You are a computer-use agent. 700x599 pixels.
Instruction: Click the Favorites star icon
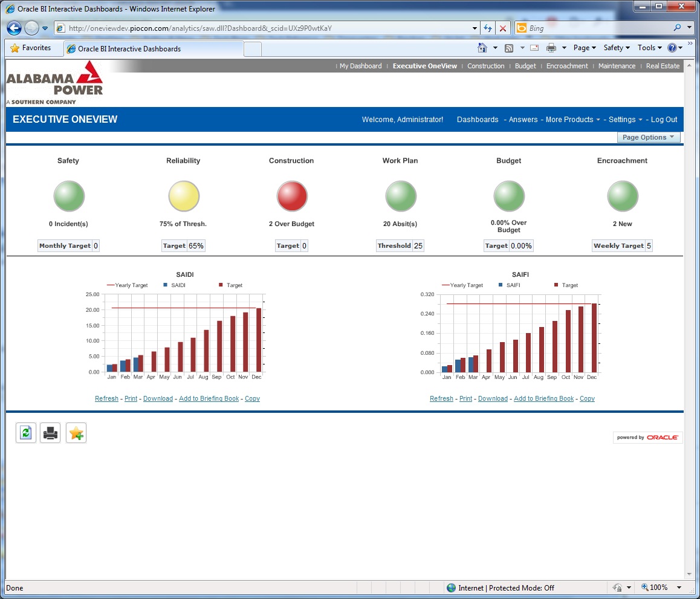pos(15,48)
